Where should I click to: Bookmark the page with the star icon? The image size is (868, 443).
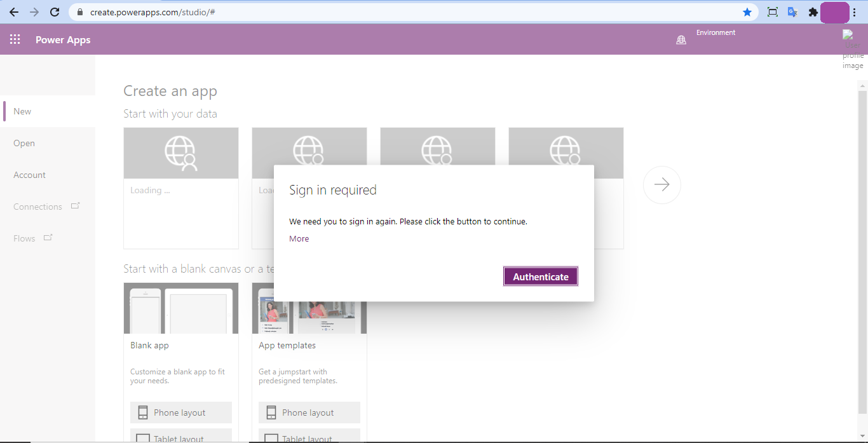click(x=747, y=11)
